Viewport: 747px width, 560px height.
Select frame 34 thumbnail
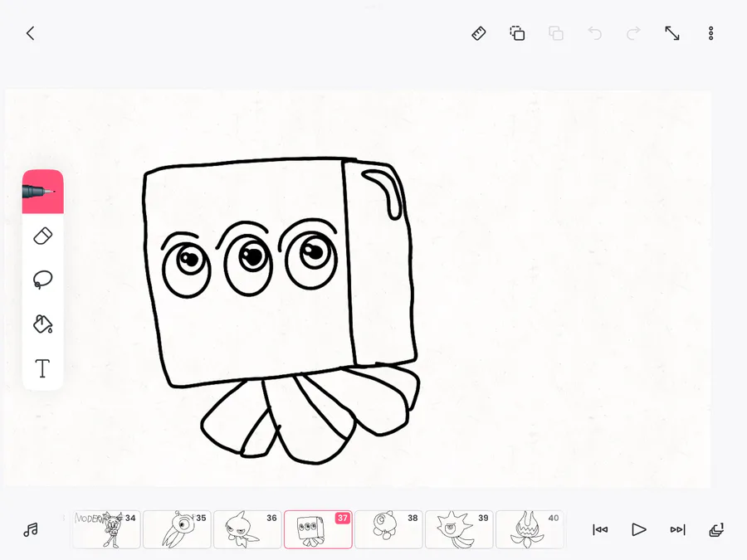click(x=107, y=529)
